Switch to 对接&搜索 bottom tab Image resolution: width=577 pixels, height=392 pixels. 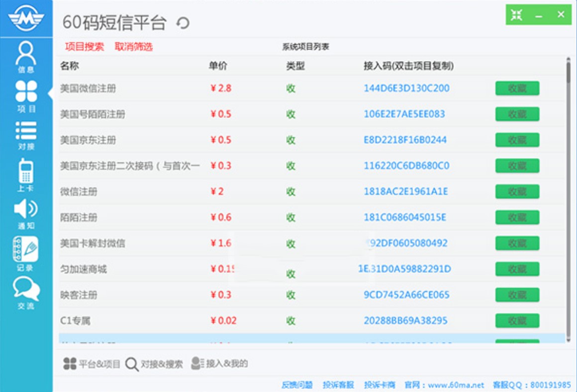(x=154, y=364)
